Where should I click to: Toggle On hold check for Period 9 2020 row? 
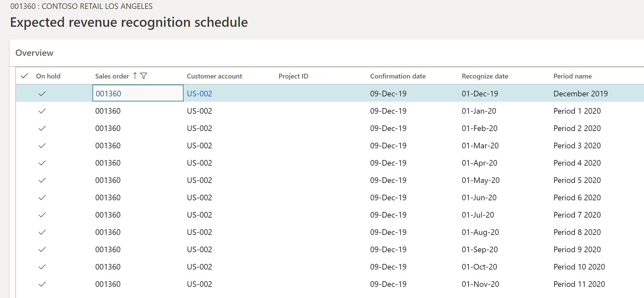tap(42, 249)
